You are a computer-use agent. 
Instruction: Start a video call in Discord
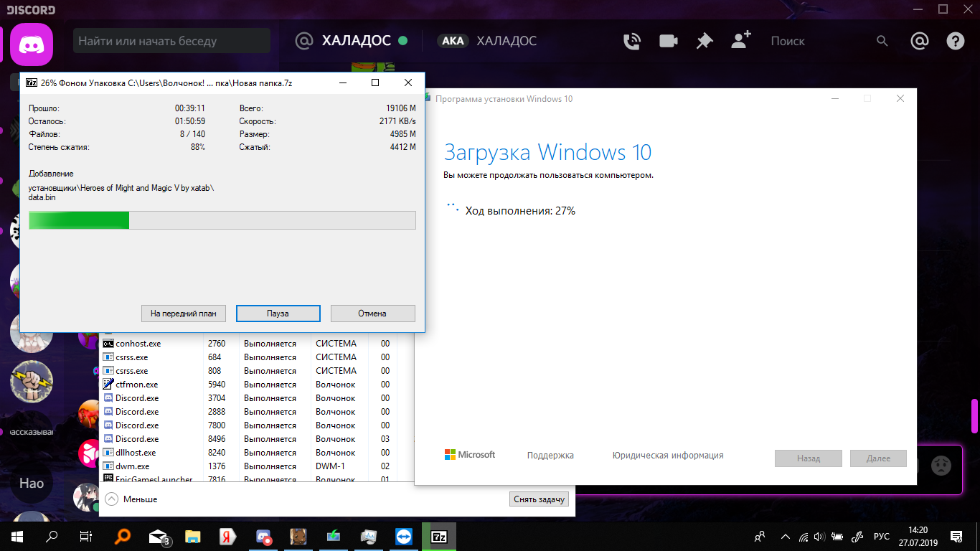[x=669, y=42]
